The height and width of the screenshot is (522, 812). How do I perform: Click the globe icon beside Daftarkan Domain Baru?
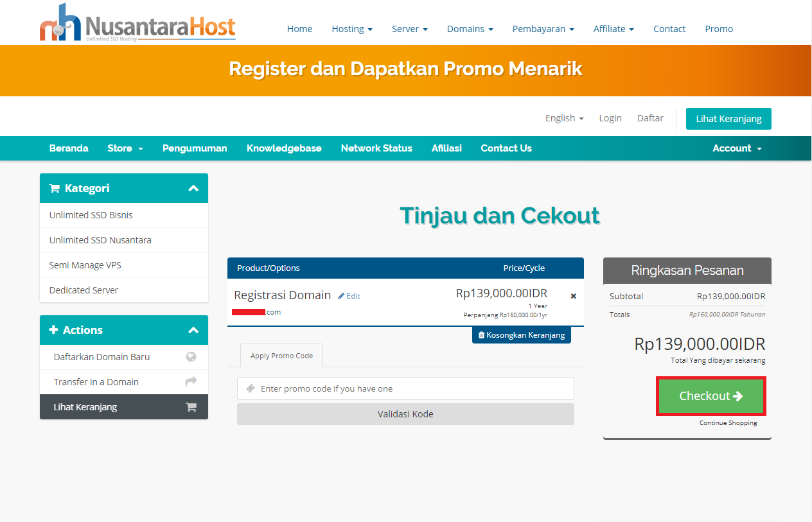click(x=191, y=357)
